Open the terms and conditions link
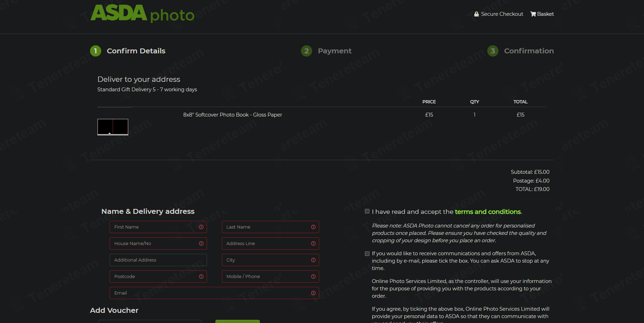The image size is (644, 323). point(488,212)
